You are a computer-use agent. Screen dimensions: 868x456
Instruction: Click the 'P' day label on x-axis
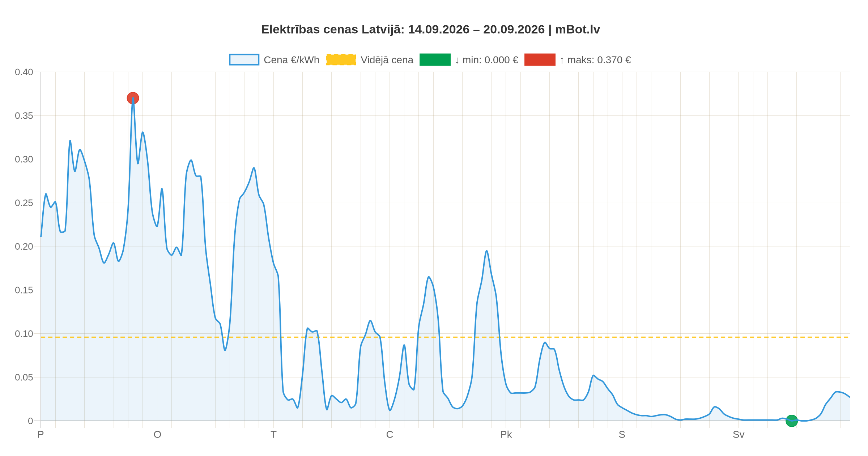click(41, 435)
